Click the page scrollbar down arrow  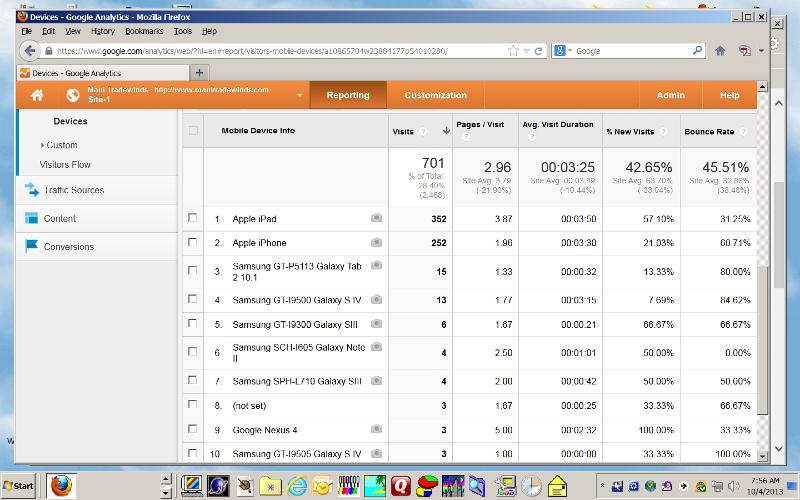coord(762,456)
